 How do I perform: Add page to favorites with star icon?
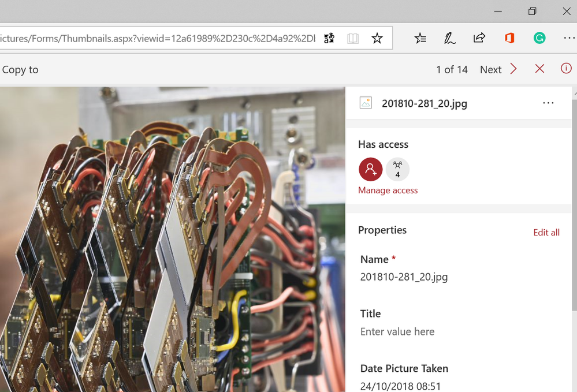tap(377, 38)
